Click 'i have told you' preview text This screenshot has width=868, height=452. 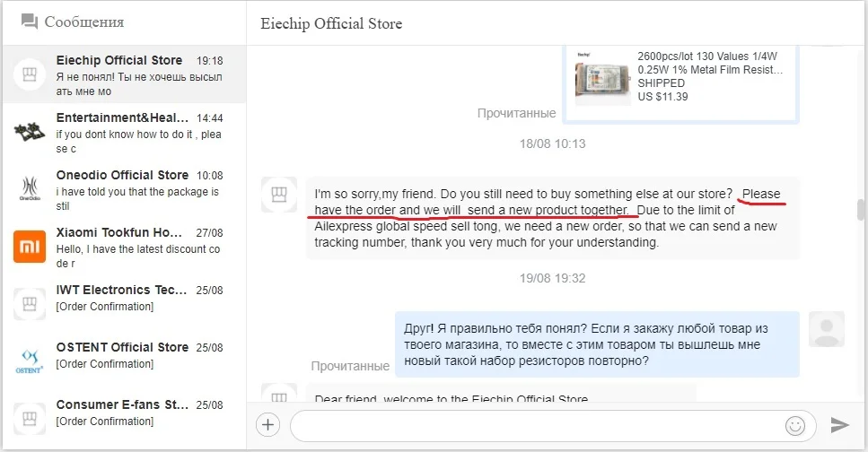[x=137, y=199]
